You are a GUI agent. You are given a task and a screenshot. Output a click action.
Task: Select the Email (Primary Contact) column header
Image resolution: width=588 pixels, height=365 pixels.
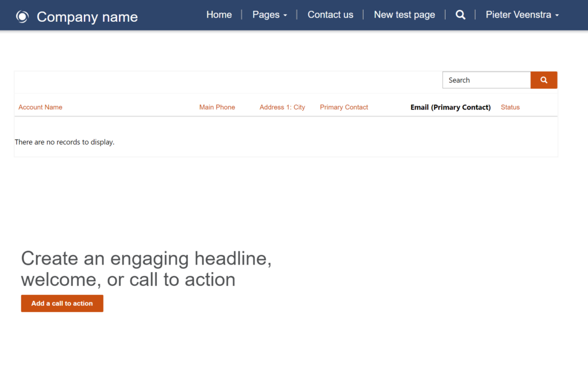(450, 107)
